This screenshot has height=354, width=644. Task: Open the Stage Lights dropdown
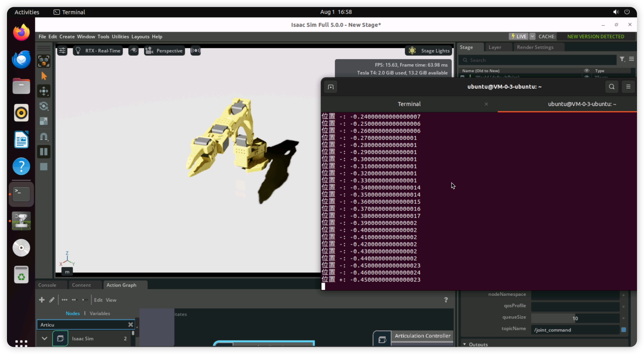[x=429, y=51]
